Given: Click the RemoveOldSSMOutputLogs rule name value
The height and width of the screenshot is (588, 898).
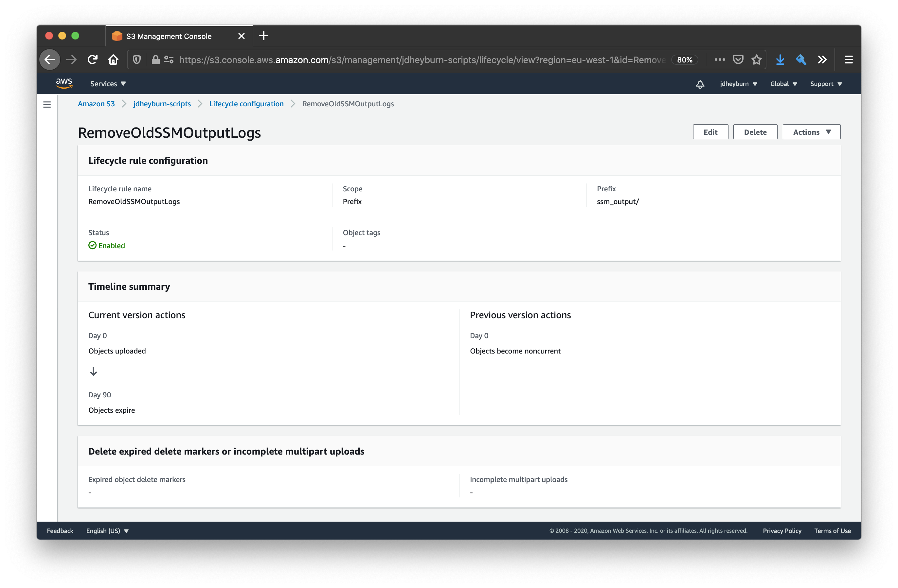Looking at the screenshot, I should 134,201.
